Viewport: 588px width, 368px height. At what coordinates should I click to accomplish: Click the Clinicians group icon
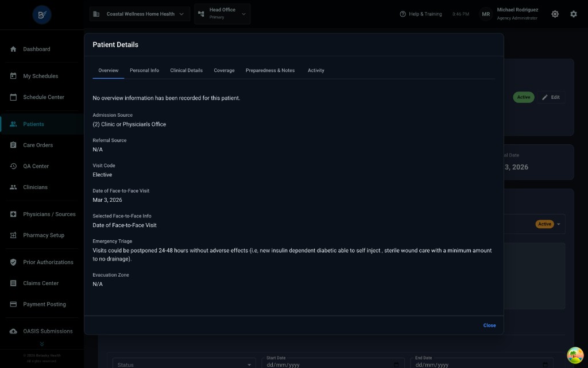point(13,187)
